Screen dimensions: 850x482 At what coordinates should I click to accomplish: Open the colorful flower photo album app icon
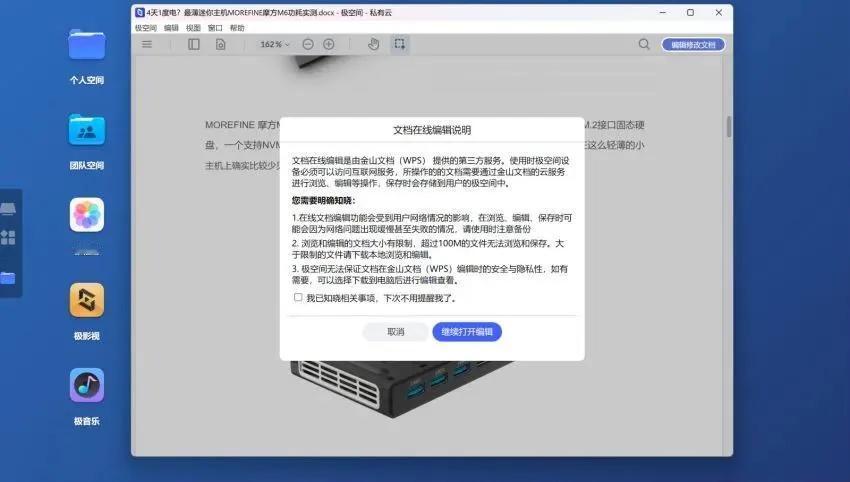[87, 215]
